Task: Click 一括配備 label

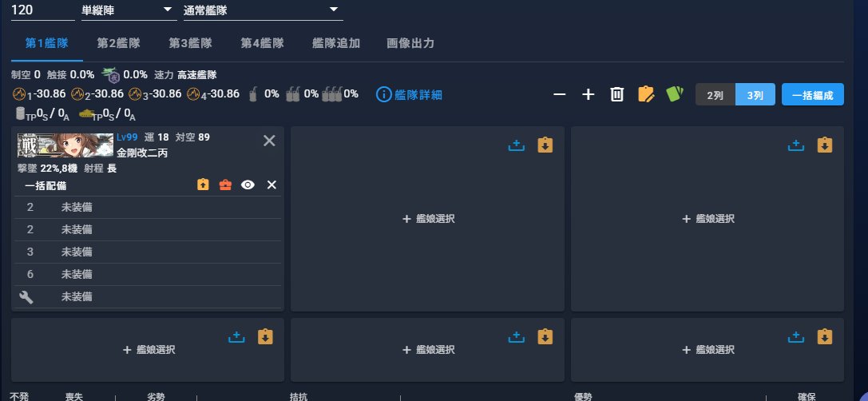Action: point(46,186)
